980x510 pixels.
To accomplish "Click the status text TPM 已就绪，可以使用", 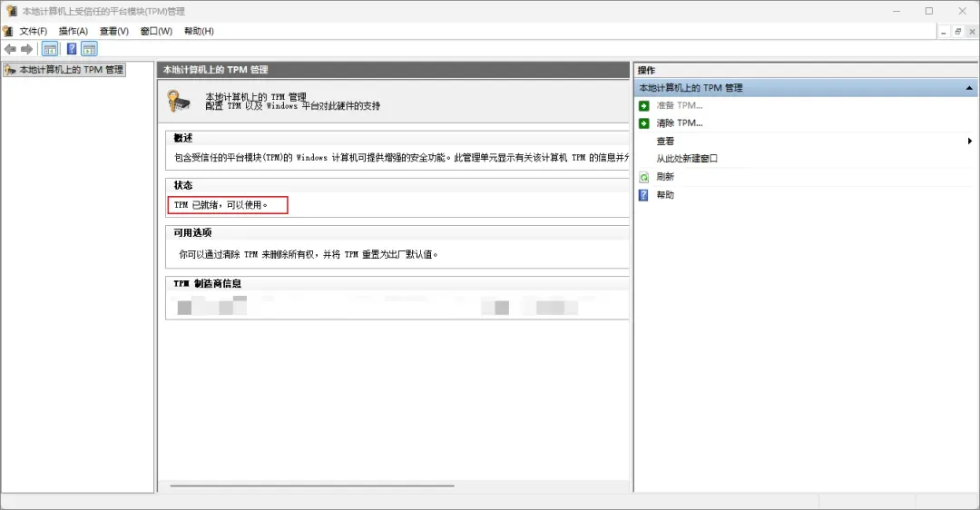I will tap(220, 205).
